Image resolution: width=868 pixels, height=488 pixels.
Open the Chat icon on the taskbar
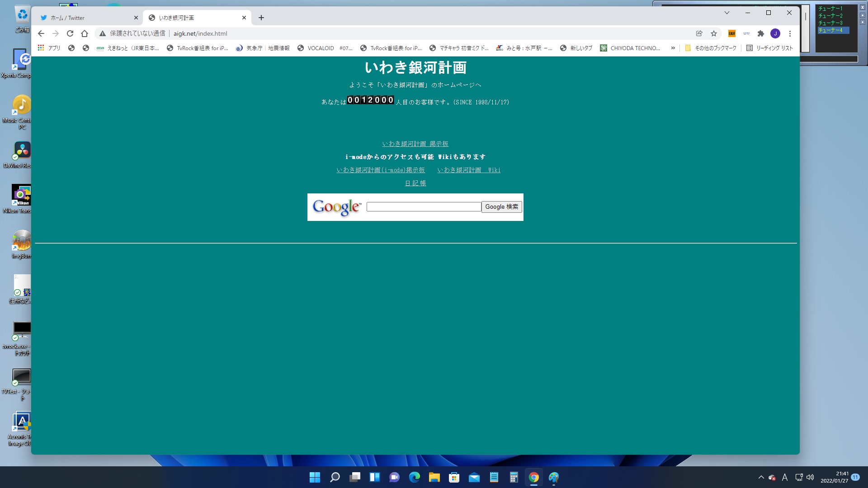[x=395, y=477]
